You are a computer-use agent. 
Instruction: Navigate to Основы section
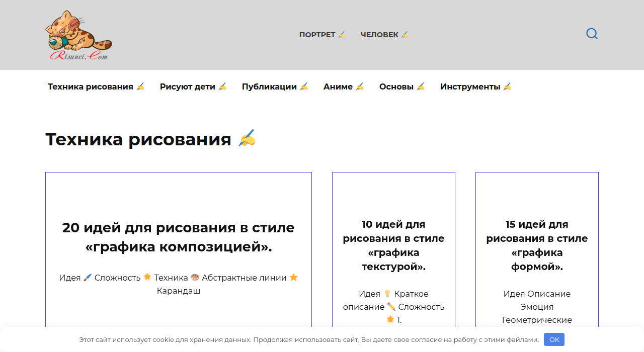point(402,86)
